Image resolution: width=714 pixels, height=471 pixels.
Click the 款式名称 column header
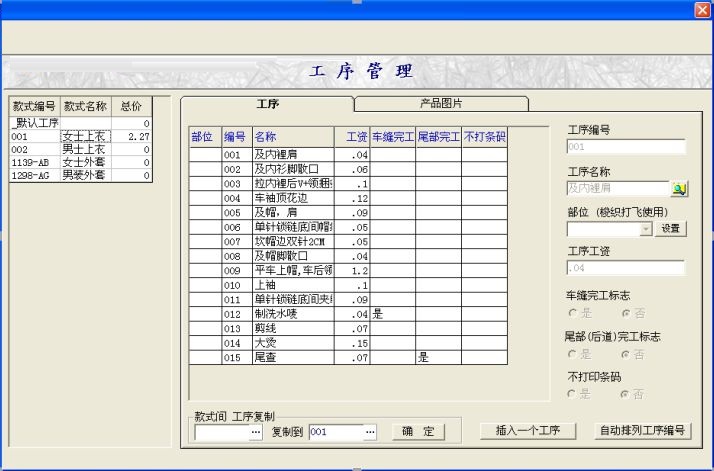click(86, 107)
